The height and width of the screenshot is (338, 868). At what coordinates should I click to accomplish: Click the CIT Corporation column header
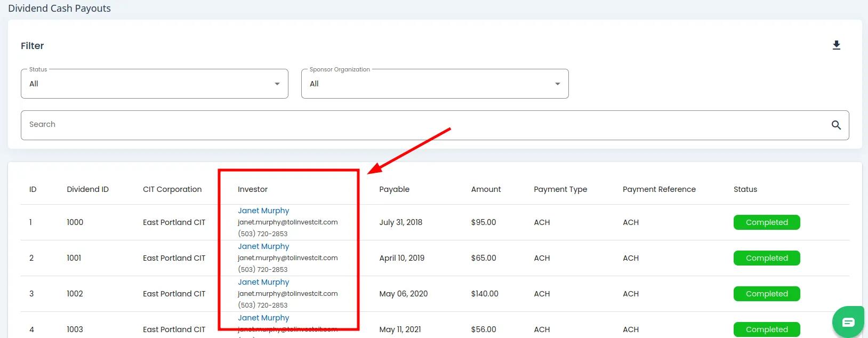pos(172,189)
